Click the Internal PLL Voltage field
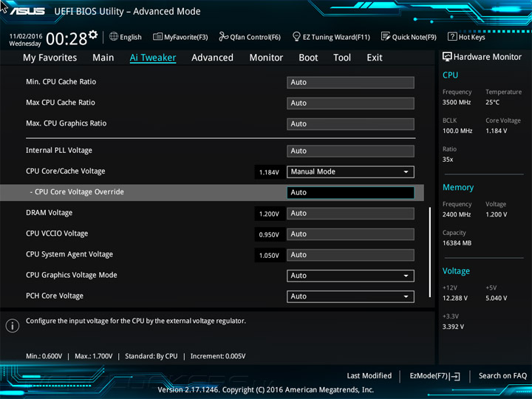 click(x=350, y=151)
